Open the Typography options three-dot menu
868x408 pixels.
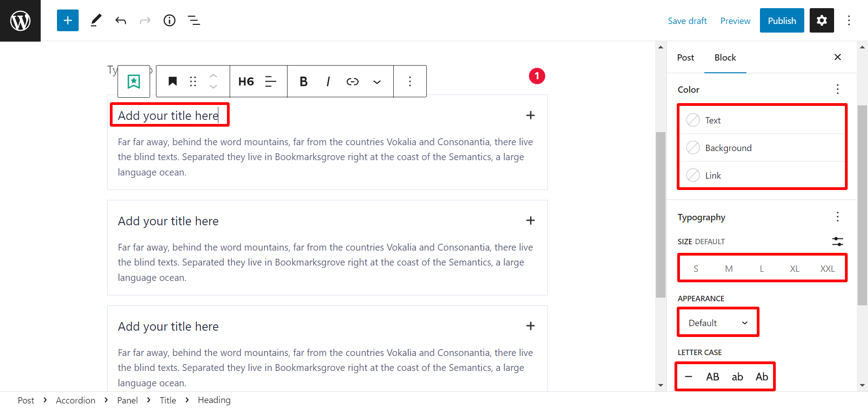pos(837,217)
